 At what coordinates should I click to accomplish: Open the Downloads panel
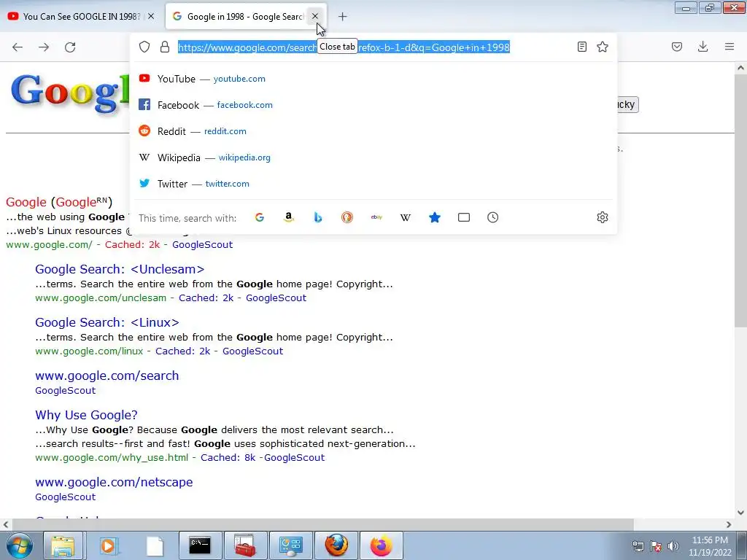pyautogui.click(x=703, y=47)
